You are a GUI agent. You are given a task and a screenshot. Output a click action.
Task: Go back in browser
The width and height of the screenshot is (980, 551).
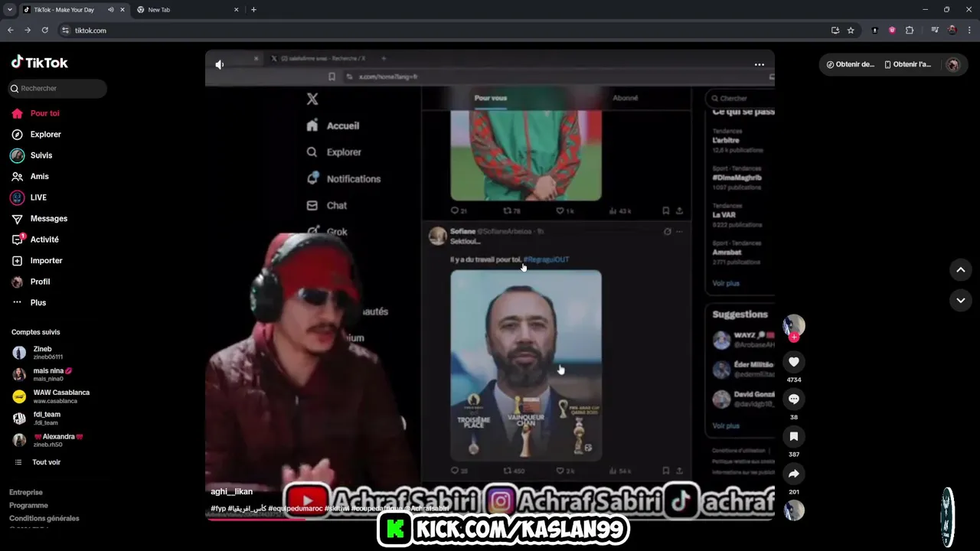(10, 31)
